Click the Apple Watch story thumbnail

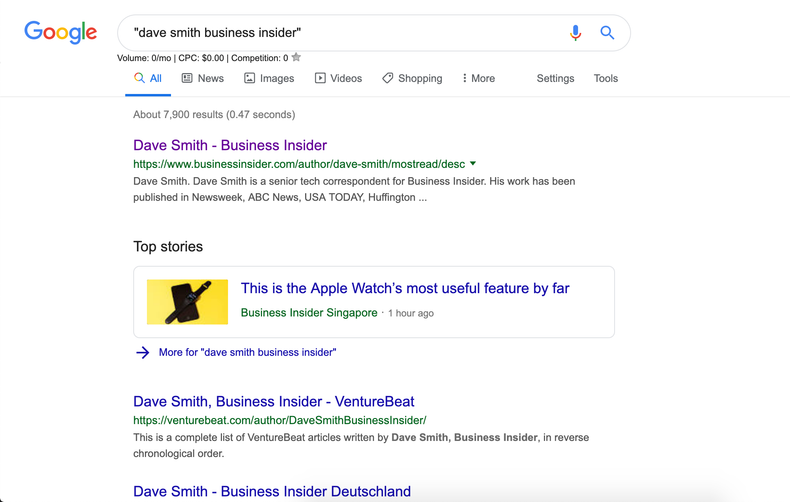[x=187, y=302]
